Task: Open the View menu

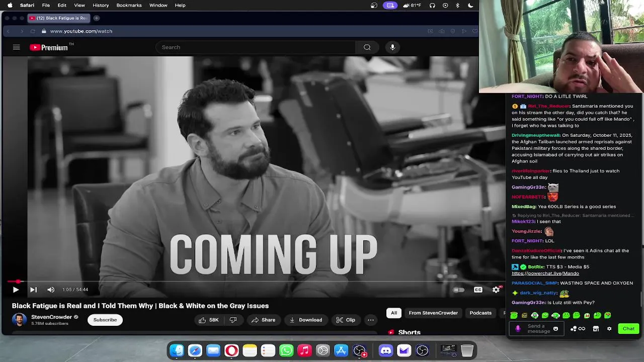Action: click(79, 5)
